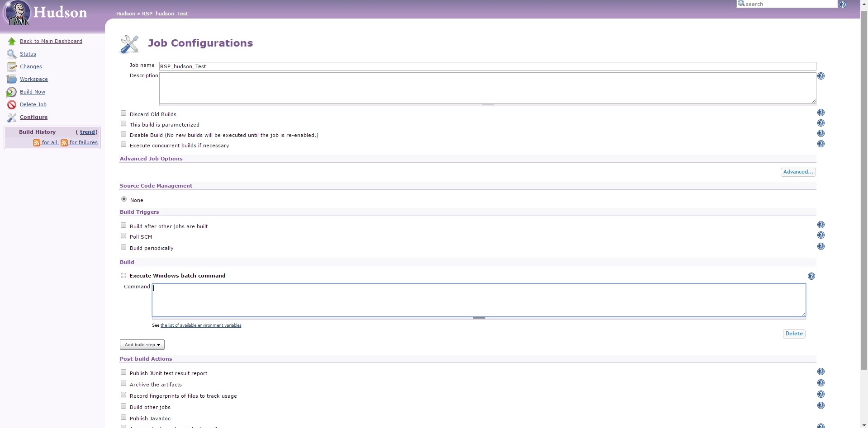Enable Publish Javadoc checkbox
This screenshot has width=868, height=428.
123,418
